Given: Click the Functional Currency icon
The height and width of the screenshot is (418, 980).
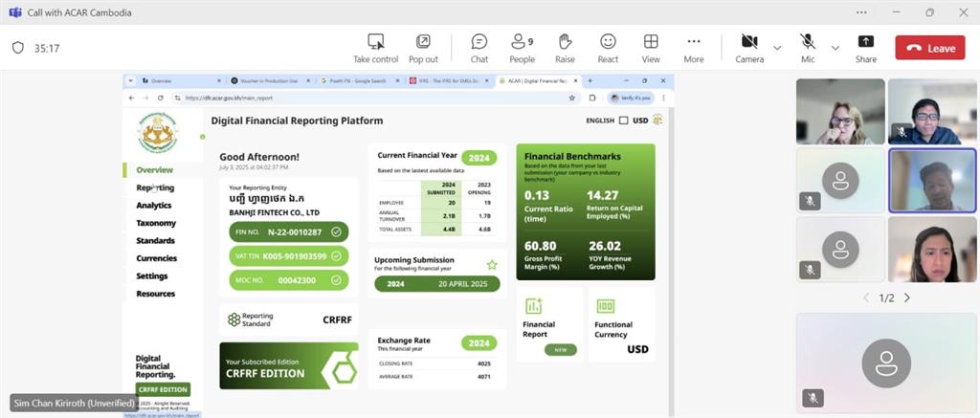Looking at the screenshot, I should click(605, 305).
